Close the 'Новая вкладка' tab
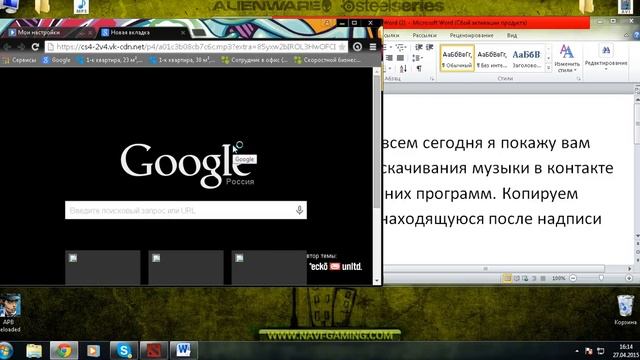 [183, 32]
